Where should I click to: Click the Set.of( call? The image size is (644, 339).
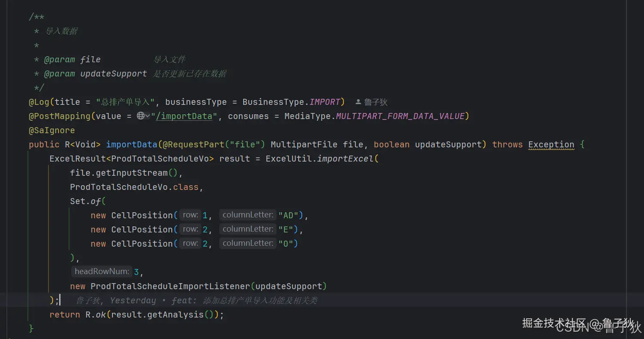tap(88, 201)
